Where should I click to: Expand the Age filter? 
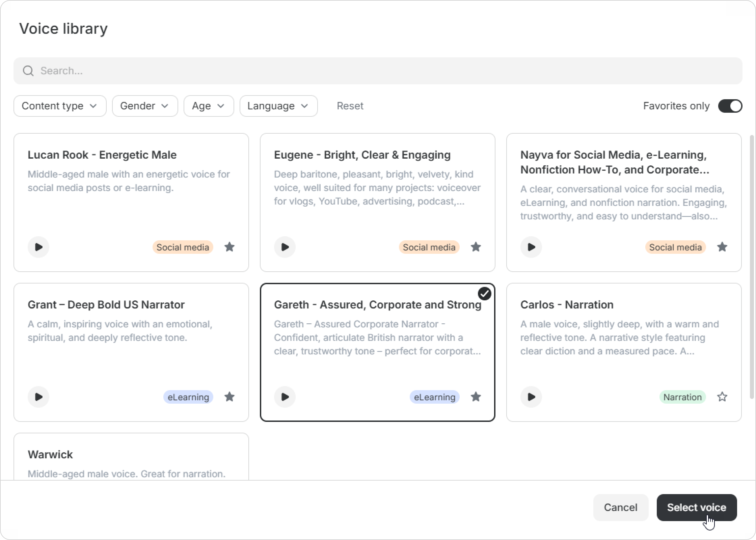click(209, 106)
